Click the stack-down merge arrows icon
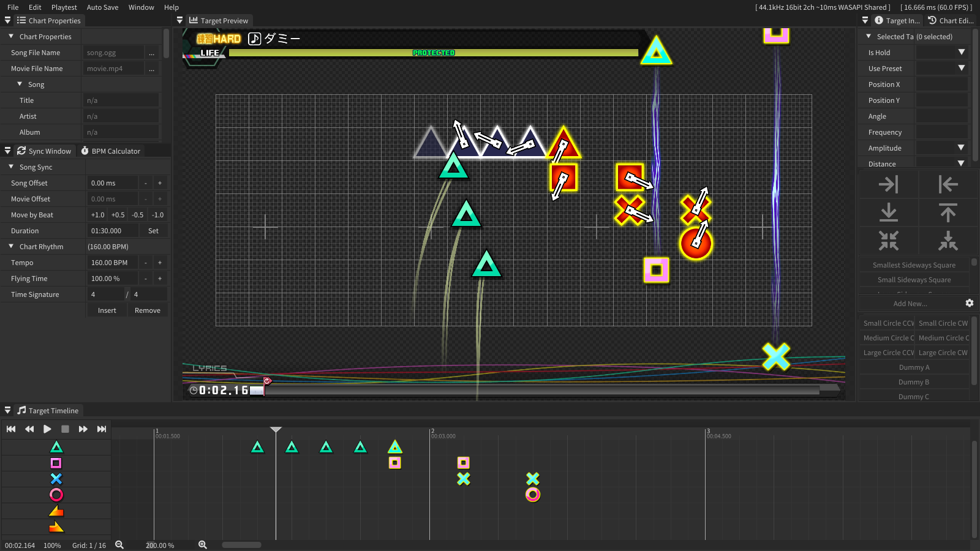This screenshot has width=980, height=551. click(x=948, y=241)
